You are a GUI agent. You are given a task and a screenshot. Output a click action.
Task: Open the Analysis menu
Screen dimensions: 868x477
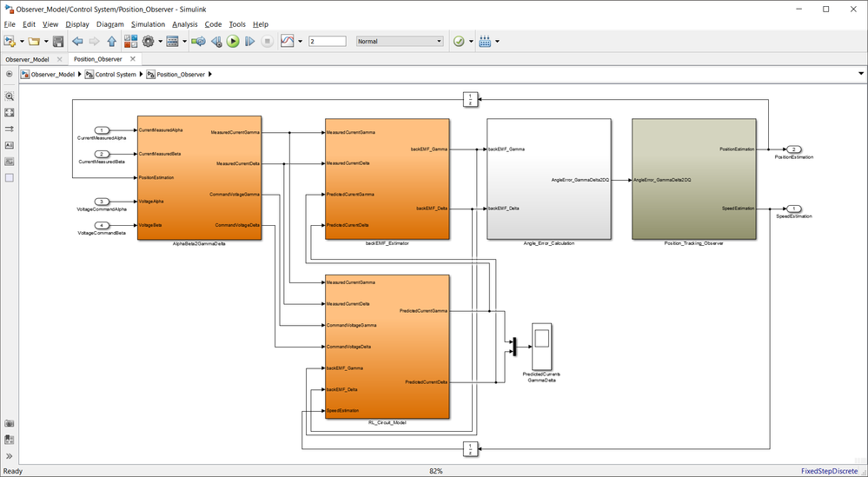click(x=185, y=24)
